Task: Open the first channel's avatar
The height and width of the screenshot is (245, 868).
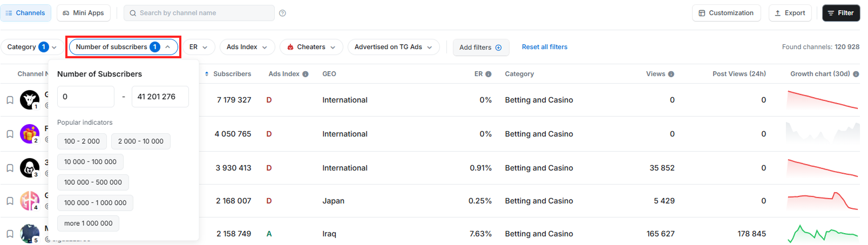Action: pyautogui.click(x=29, y=100)
